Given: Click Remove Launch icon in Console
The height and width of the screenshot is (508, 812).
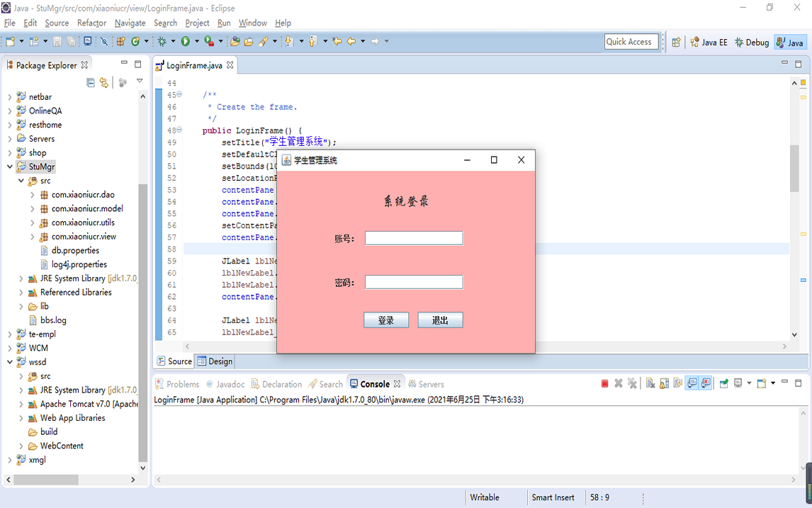Looking at the screenshot, I should pos(619,384).
